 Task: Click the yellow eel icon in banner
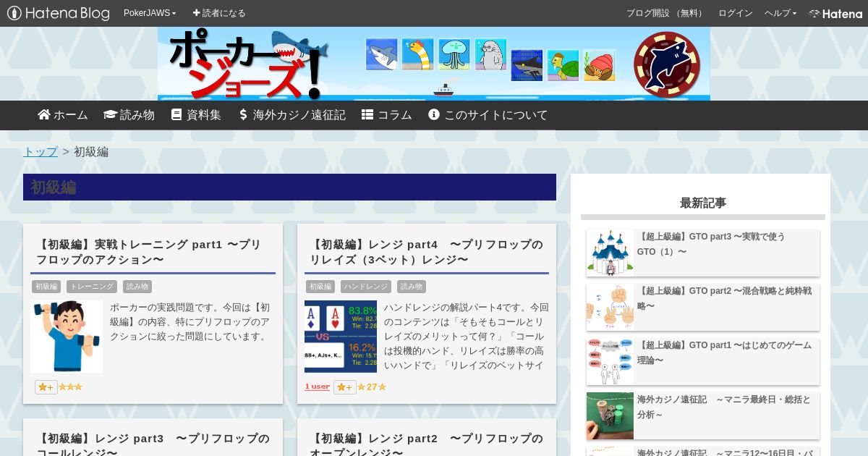(x=418, y=54)
